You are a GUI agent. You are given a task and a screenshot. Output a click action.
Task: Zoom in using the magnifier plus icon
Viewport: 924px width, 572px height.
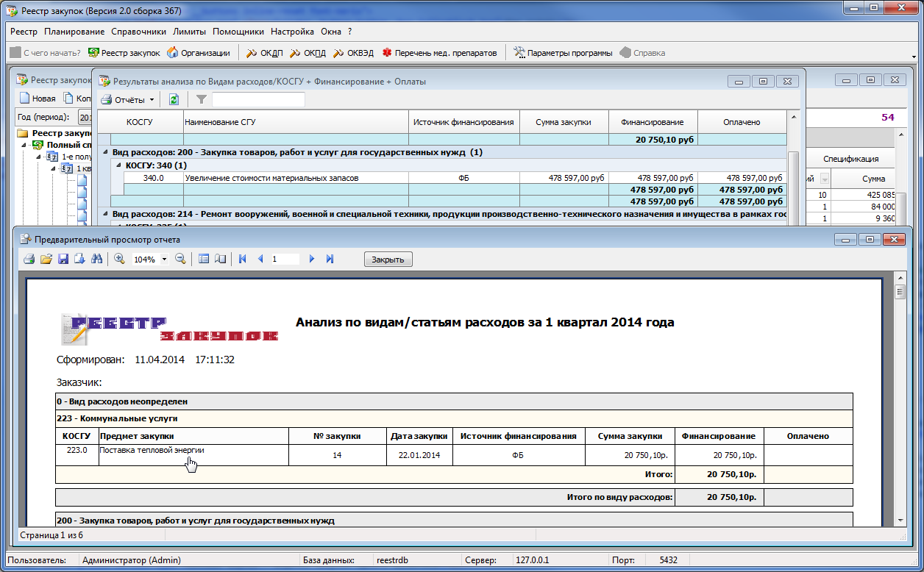click(x=119, y=259)
